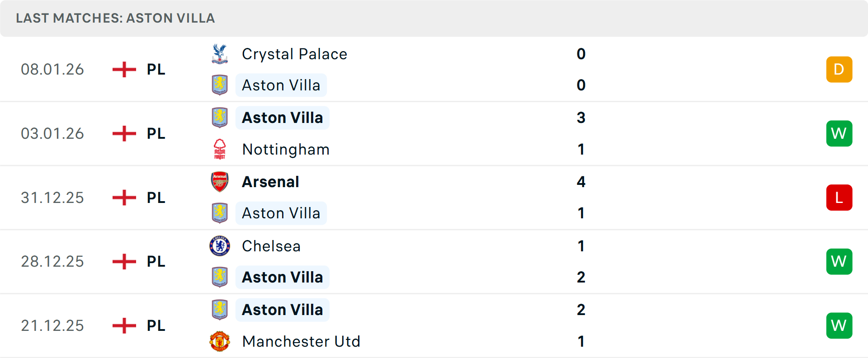Viewport: 868px width, 358px height.
Task: Open the Arsenal team link
Action: coord(270,182)
